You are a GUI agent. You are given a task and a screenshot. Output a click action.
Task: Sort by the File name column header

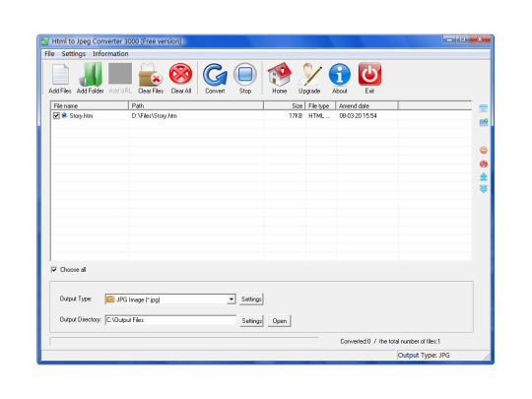(x=90, y=105)
